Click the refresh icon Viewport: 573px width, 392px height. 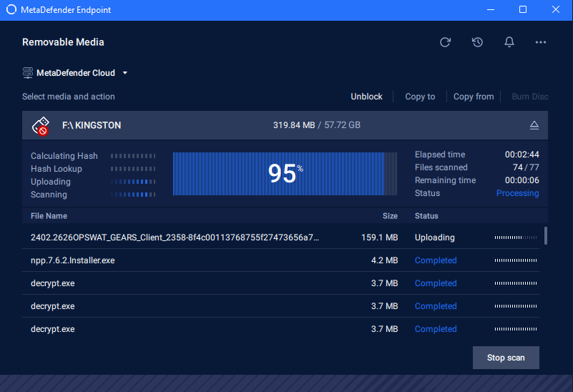(x=445, y=42)
